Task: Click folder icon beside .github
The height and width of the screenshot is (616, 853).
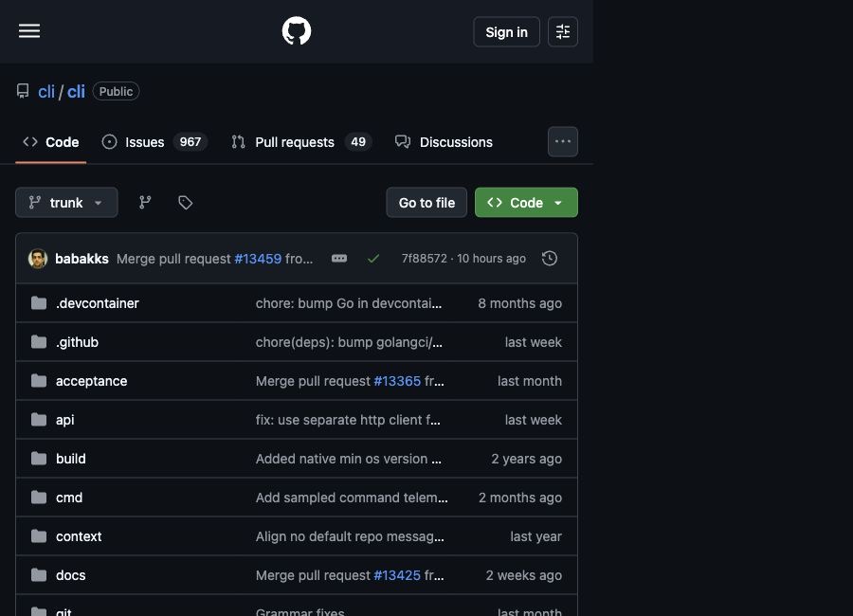Action: tap(39, 342)
